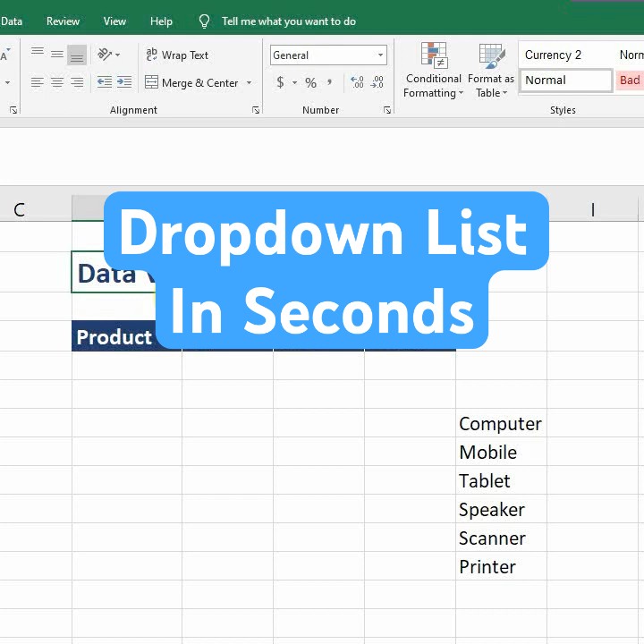Apply Comma Style

point(330,82)
